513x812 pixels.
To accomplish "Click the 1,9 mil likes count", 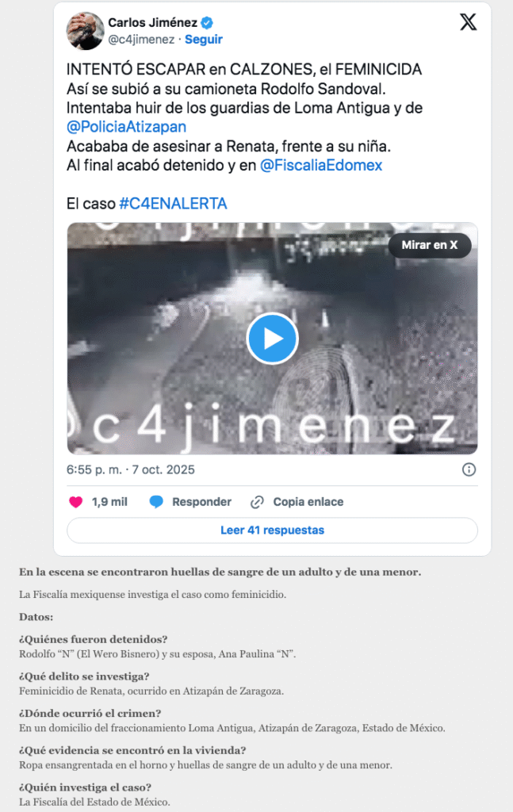I will pos(109,502).
